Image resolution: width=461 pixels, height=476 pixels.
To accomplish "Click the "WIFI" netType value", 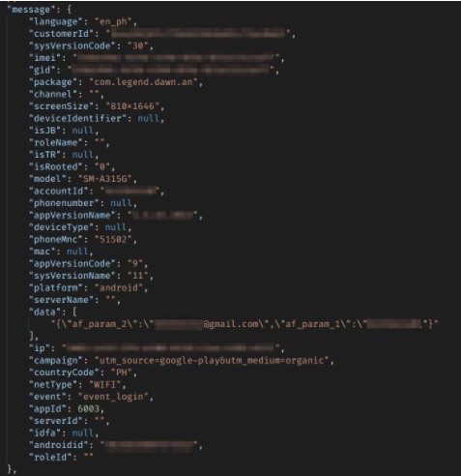I will coord(102,385).
